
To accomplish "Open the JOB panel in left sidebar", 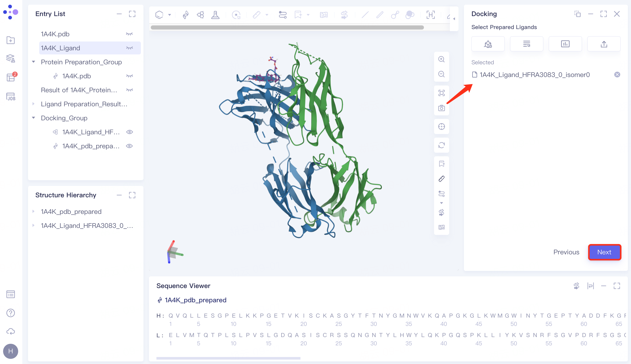I will pyautogui.click(x=11, y=97).
